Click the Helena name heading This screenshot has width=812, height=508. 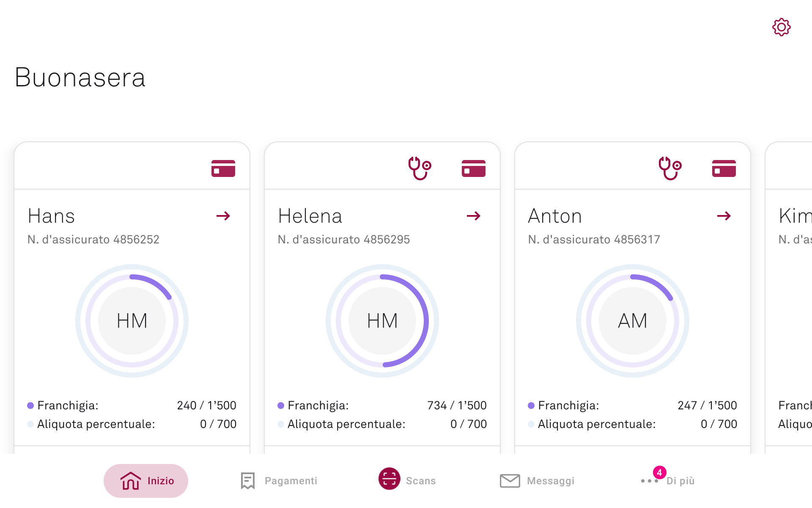[x=310, y=216]
